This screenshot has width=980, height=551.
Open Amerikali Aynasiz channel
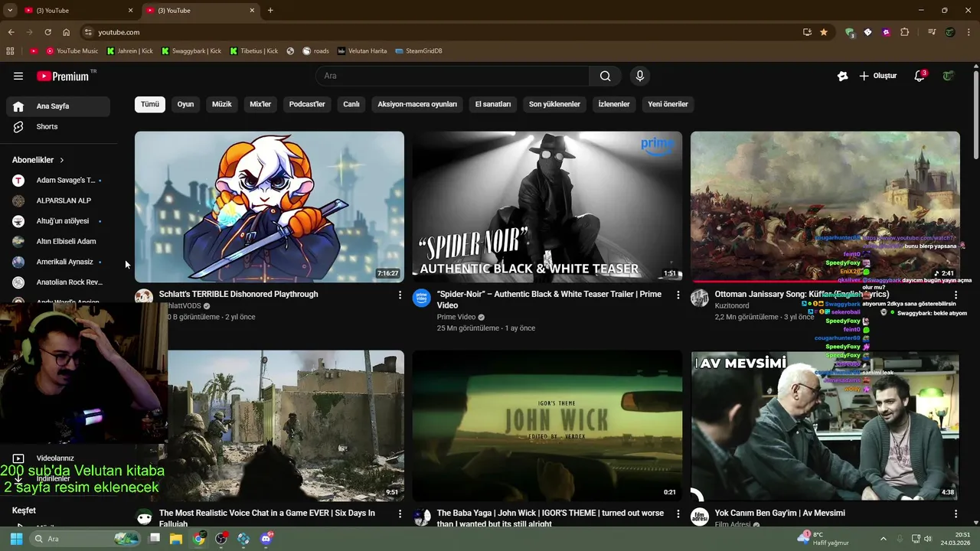point(58,262)
